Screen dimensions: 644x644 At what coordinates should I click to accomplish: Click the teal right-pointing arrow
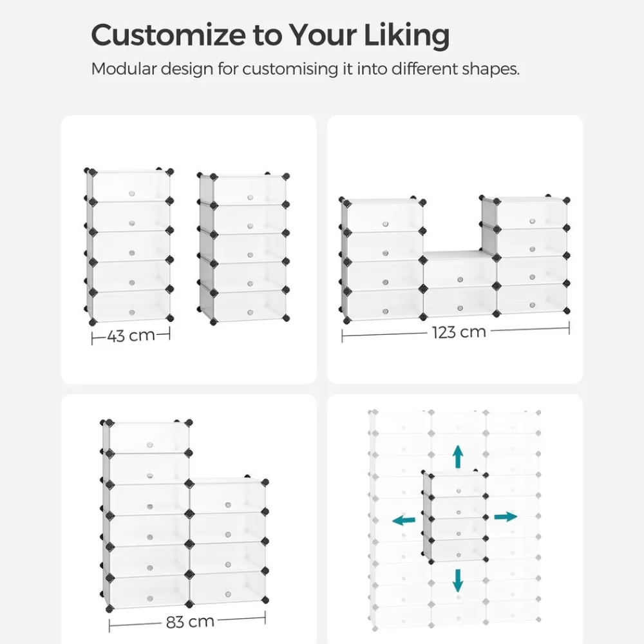coord(506,516)
